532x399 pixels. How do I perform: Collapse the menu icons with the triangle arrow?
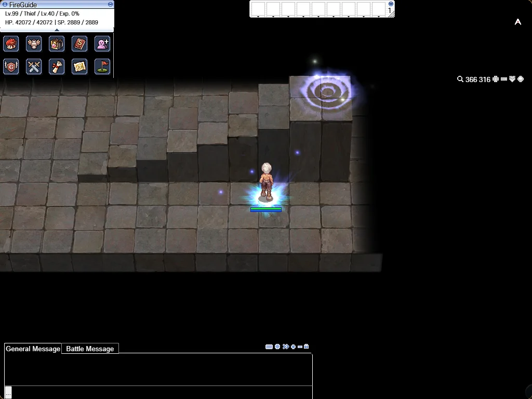pyautogui.click(x=57, y=30)
